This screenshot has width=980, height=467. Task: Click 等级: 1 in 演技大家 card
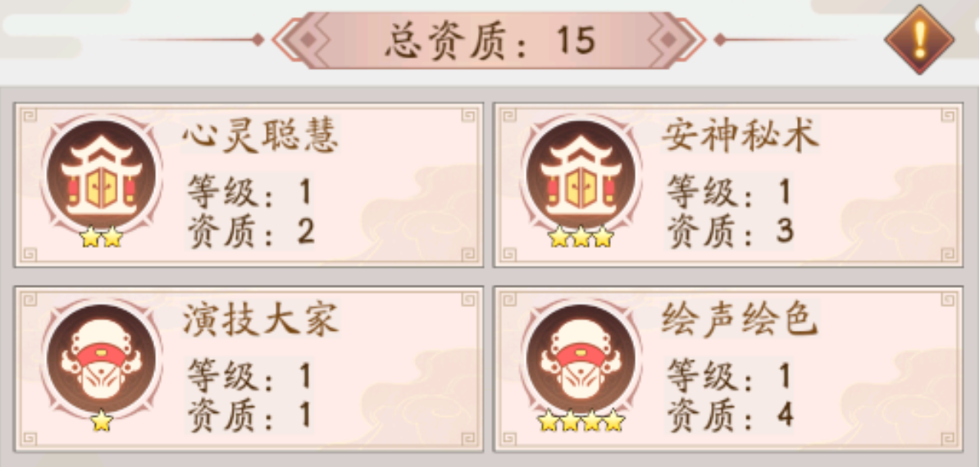pyautogui.click(x=249, y=377)
